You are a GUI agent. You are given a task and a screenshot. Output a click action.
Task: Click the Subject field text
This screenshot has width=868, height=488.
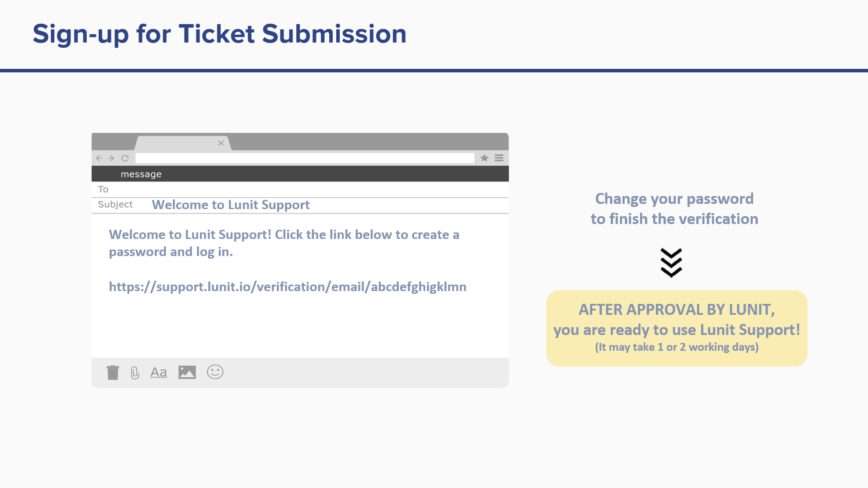point(231,205)
